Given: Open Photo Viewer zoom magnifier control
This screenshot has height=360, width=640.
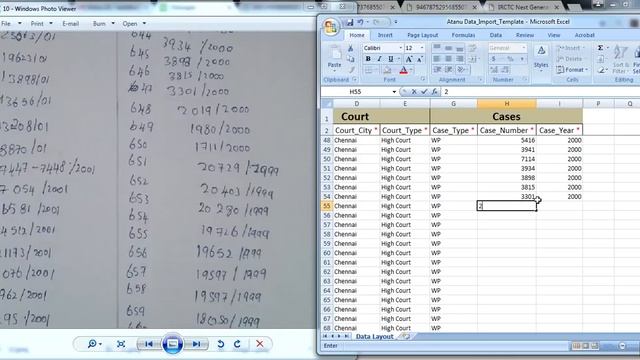Looking at the screenshot, I should click(94, 344).
